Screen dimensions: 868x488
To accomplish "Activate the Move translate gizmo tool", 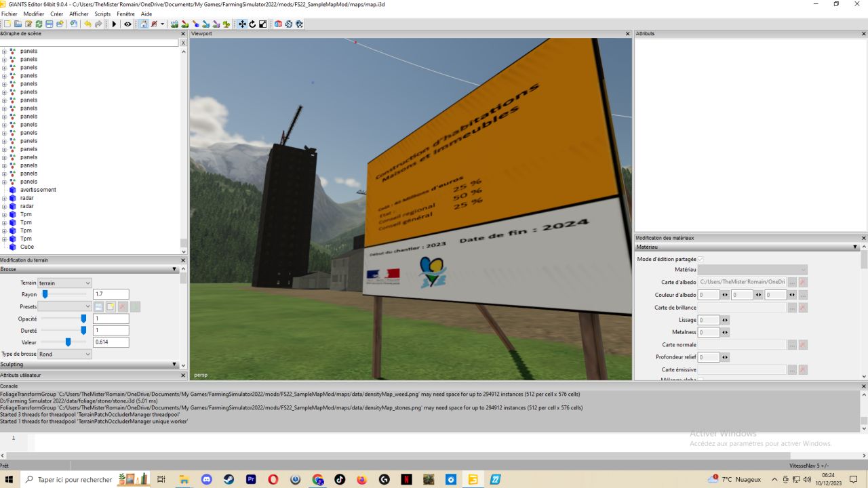I will point(242,24).
